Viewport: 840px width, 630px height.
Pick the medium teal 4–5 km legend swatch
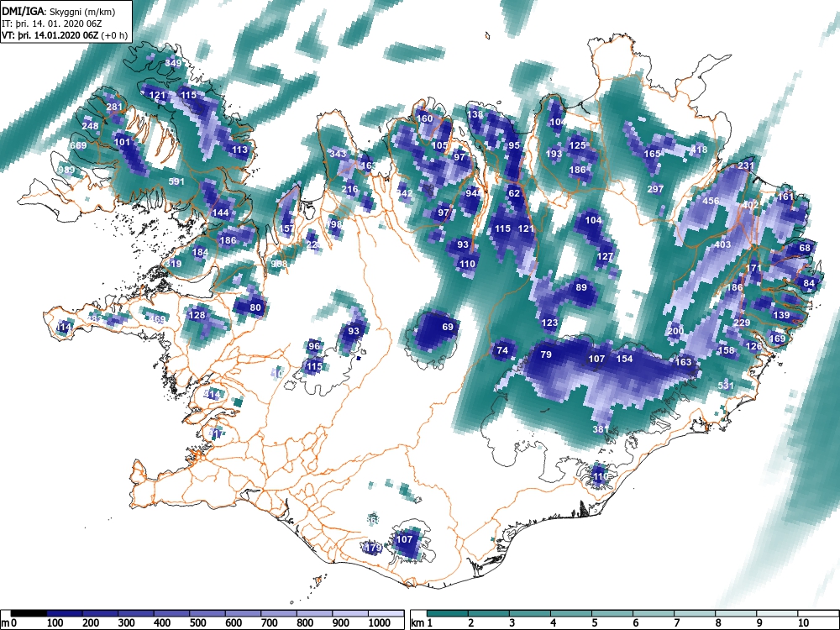(571, 613)
